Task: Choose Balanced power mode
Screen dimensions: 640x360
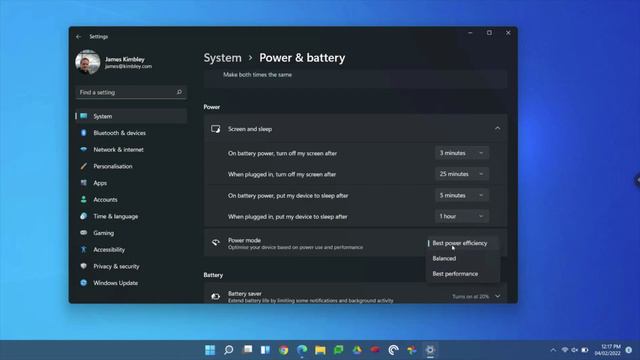Action: click(462, 258)
